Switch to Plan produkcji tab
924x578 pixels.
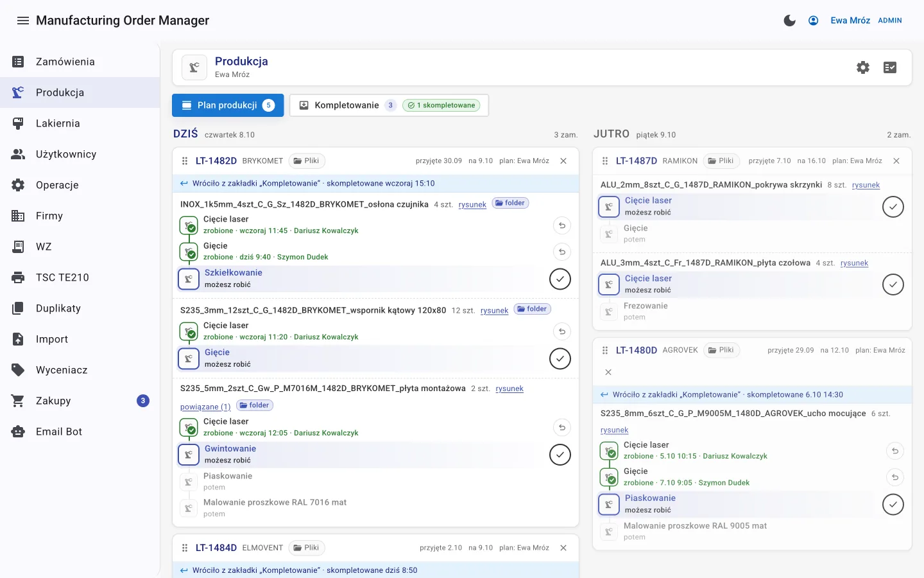click(x=228, y=105)
